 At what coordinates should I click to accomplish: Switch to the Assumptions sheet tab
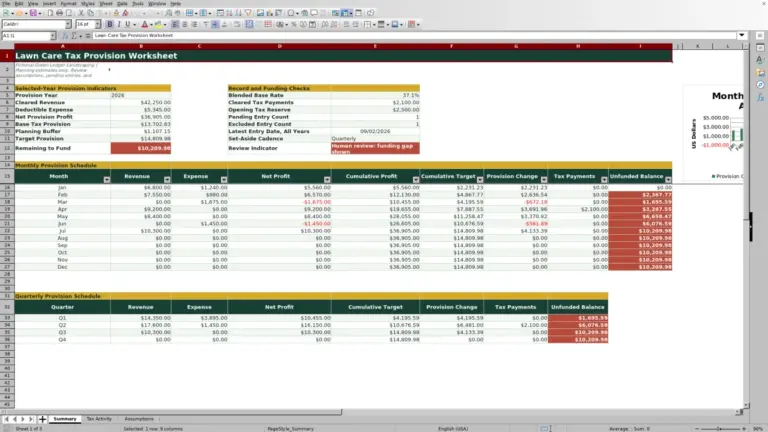coord(139,419)
